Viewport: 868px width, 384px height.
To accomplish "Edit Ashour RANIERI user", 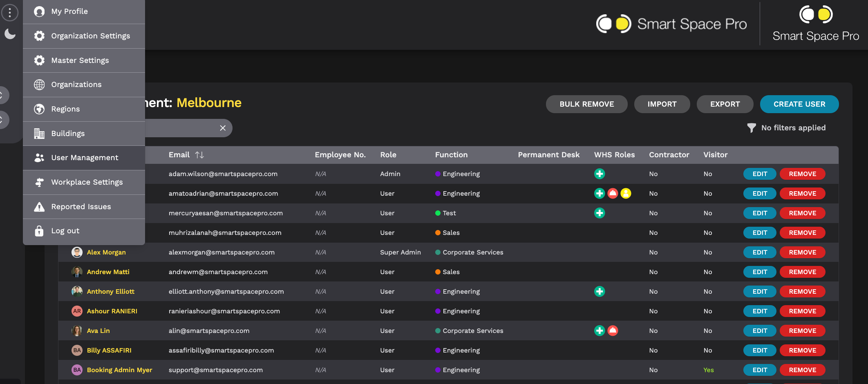I will tap(760, 311).
